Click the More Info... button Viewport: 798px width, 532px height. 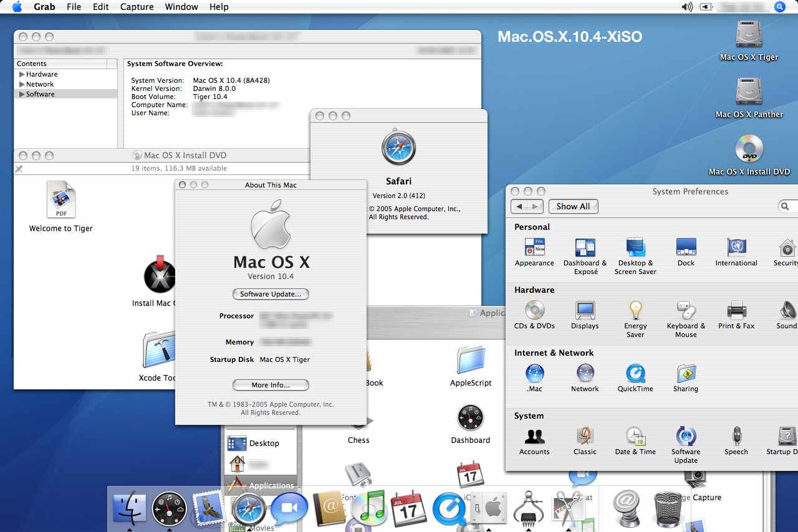pos(271,385)
